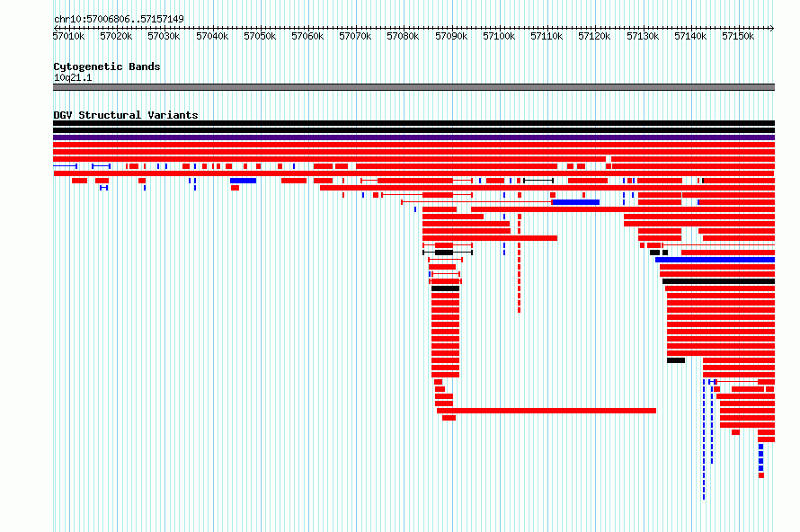This screenshot has height=532, width=800.
Task: Click the blue variant bar near 57045k
Action: [243, 181]
